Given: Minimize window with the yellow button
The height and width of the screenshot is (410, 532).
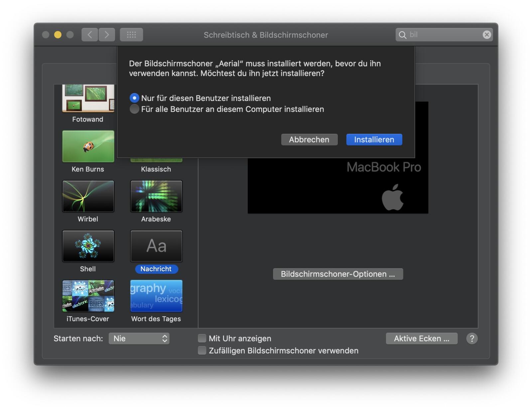Looking at the screenshot, I should [x=58, y=35].
